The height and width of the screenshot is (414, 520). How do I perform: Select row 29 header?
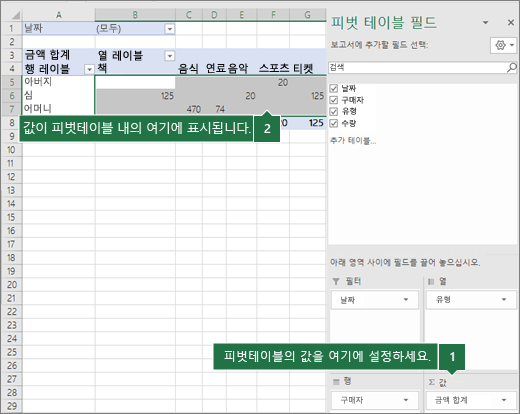click(11, 406)
